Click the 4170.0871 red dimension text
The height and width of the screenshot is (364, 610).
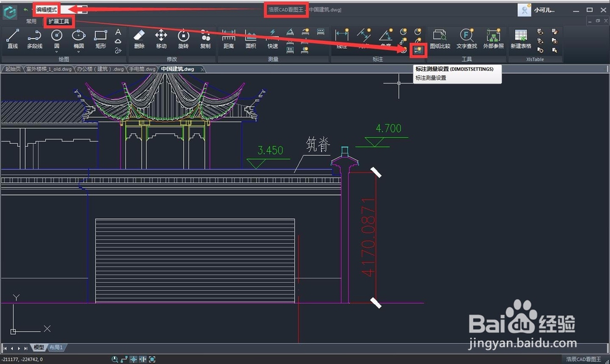point(368,238)
